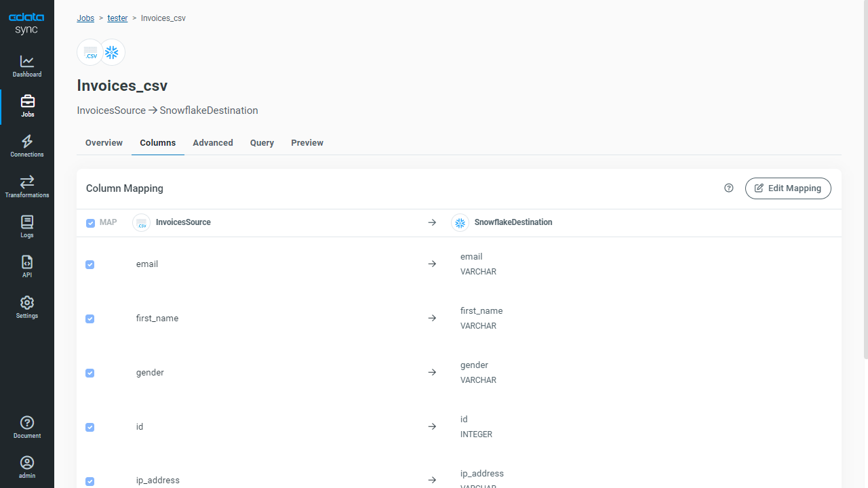Viewport: 868px width, 488px height.
Task: View the Logs section
Action: point(27,226)
